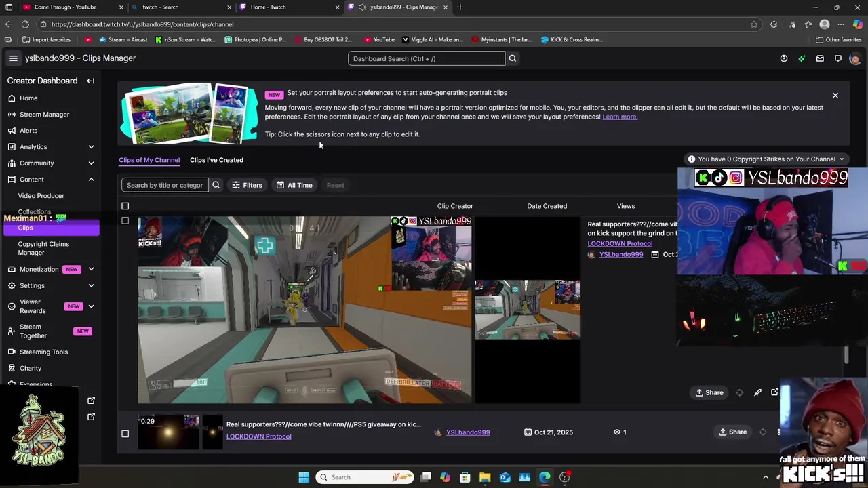Expand the Viewer Rewards section
Screen dimensions: 868x488
coord(91,306)
